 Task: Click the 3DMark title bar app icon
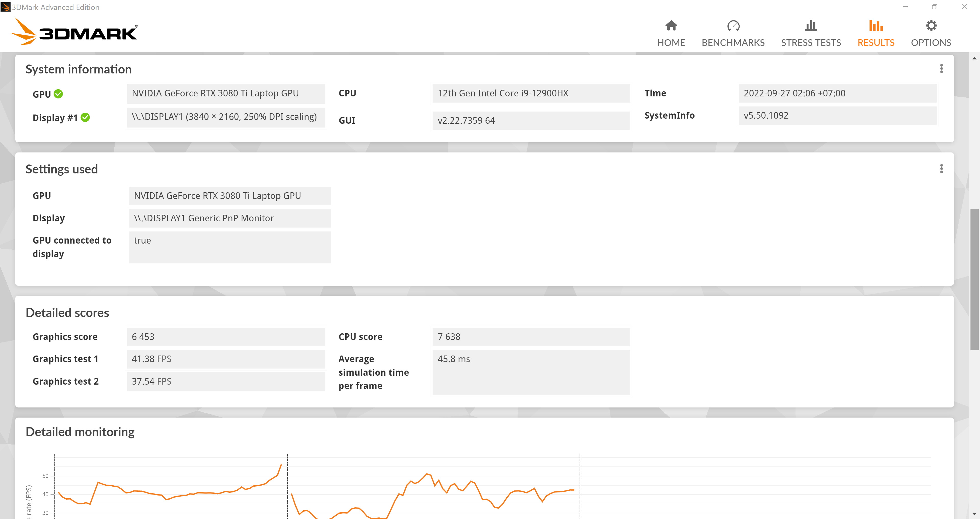[x=5, y=7]
